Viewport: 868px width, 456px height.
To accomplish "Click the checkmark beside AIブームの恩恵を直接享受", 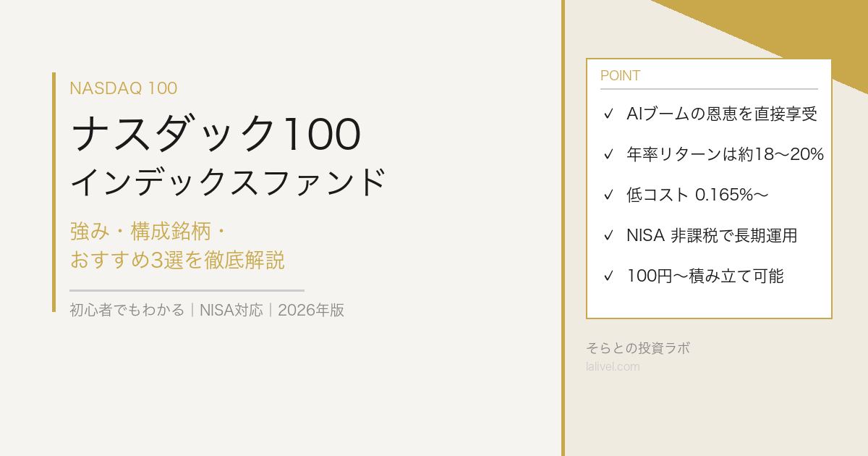I will (608, 114).
